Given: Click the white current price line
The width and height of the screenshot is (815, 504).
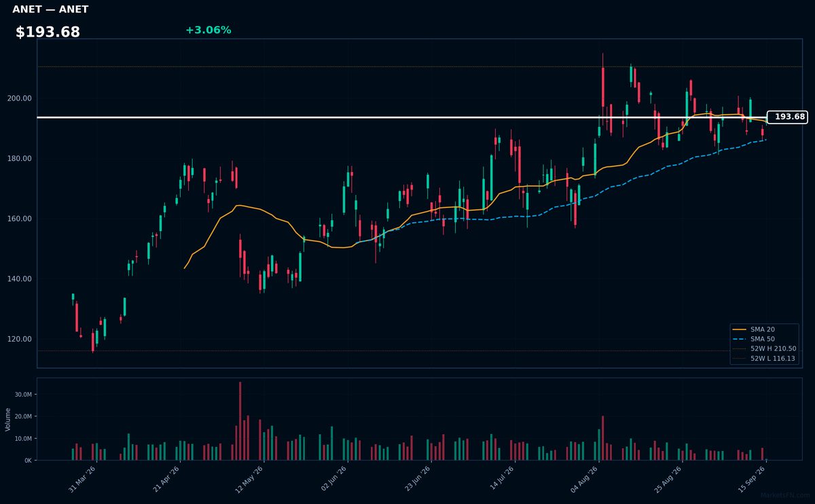Looking at the screenshot, I should 402,117.
